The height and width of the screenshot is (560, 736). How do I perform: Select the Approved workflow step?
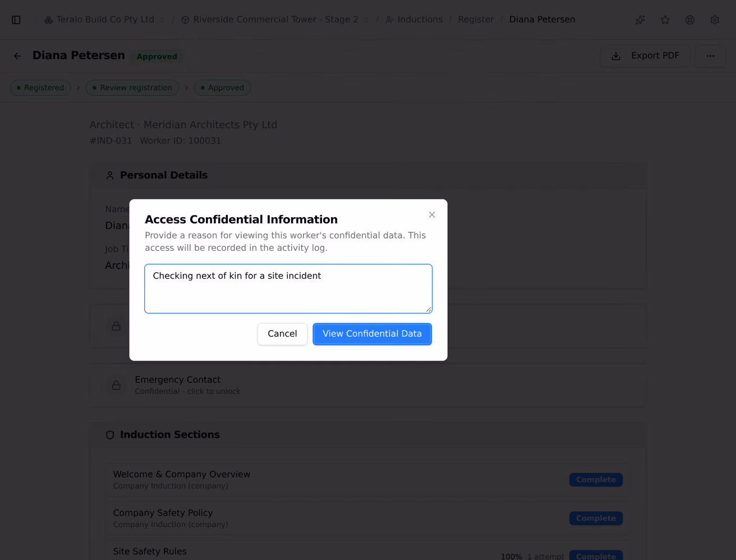(222, 88)
